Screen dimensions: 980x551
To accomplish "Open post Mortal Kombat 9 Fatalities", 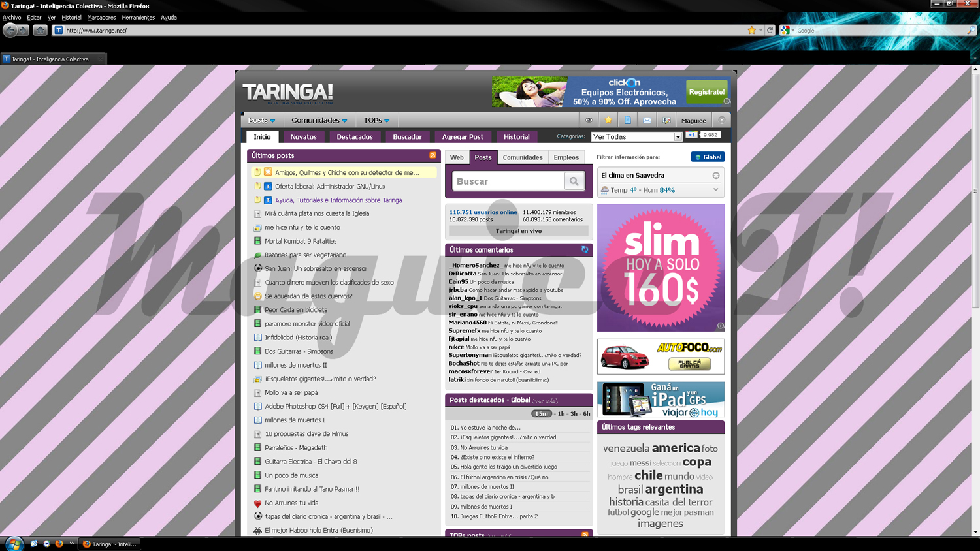I will 301,241.
